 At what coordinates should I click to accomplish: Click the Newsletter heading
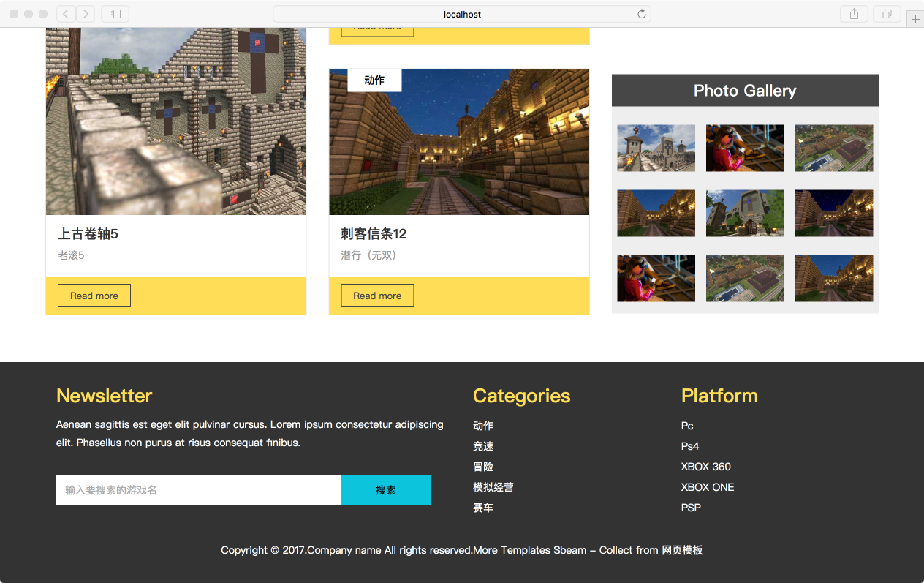coord(105,396)
